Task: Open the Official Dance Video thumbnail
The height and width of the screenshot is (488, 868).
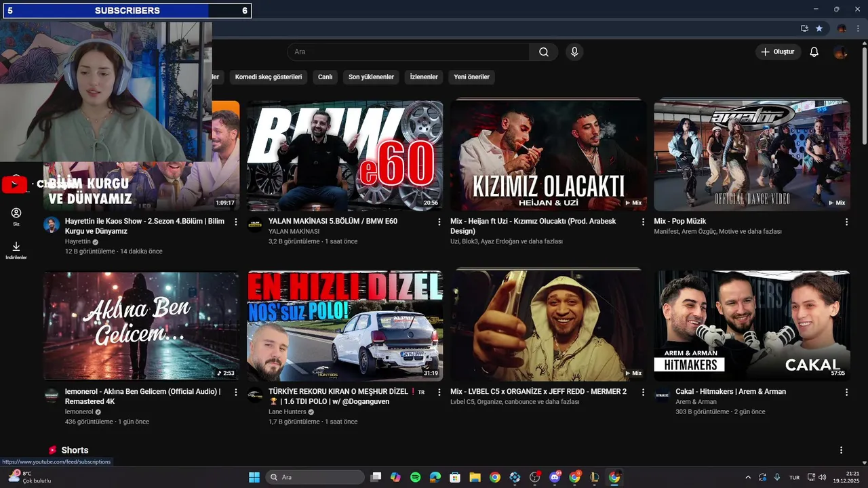Action: point(751,155)
